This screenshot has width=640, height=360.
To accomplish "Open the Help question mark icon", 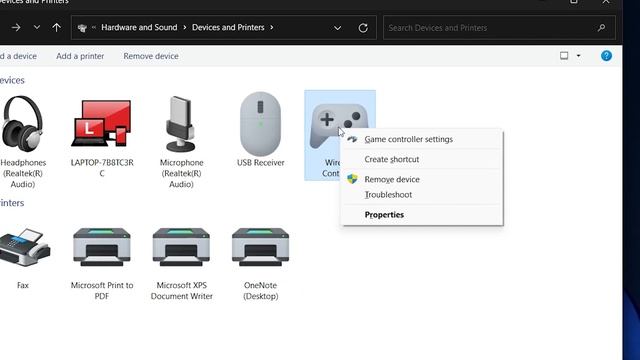I will [x=606, y=56].
